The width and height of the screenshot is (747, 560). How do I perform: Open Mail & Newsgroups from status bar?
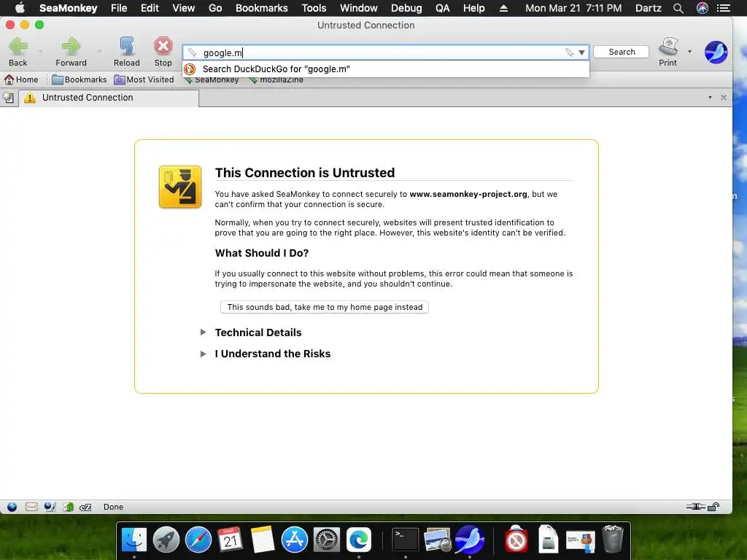[x=31, y=507]
